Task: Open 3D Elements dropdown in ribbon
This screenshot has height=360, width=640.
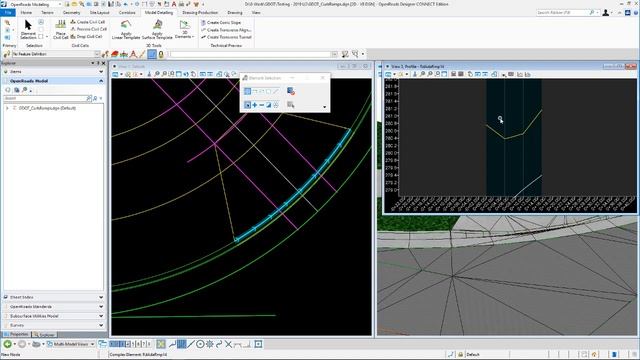Action: (x=184, y=29)
